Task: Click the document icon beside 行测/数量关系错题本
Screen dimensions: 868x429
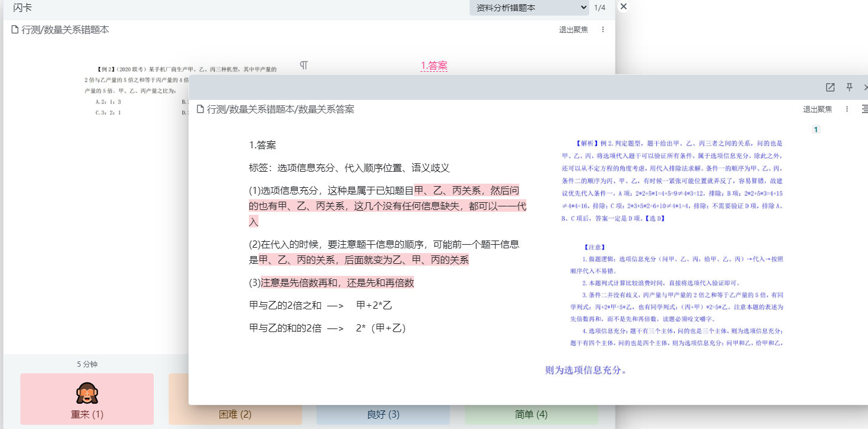Action: [x=15, y=29]
